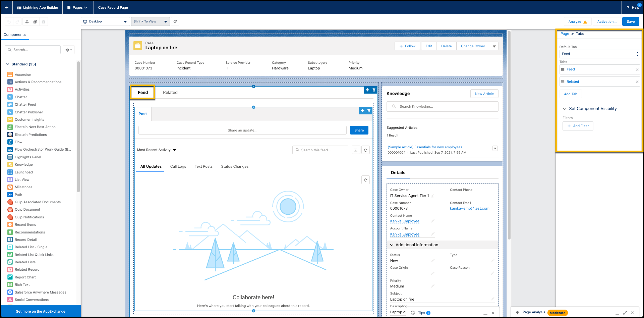Select the Call Logs feed tab
The image size is (644, 318).
(x=178, y=166)
